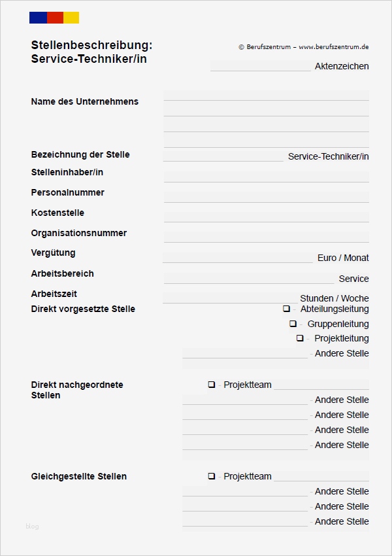This screenshot has width=392, height=556.
Task: Click the blue color block in logo
Action: [x=38, y=18]
